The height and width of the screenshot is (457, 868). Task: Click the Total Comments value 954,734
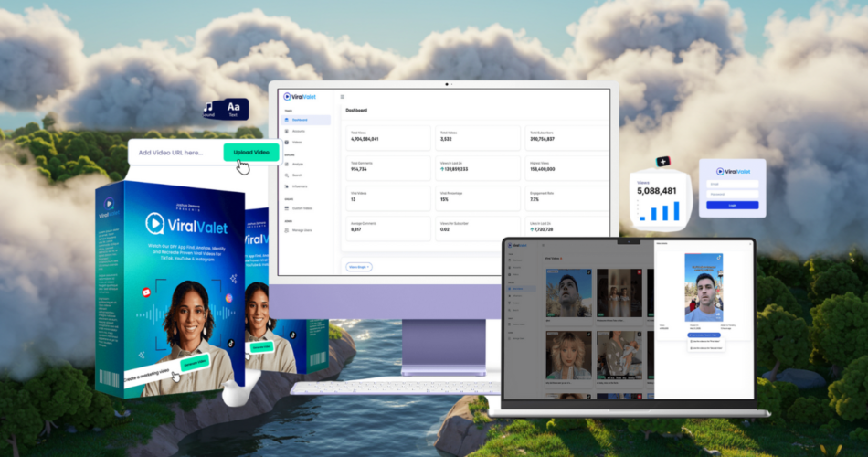(359, 169)
